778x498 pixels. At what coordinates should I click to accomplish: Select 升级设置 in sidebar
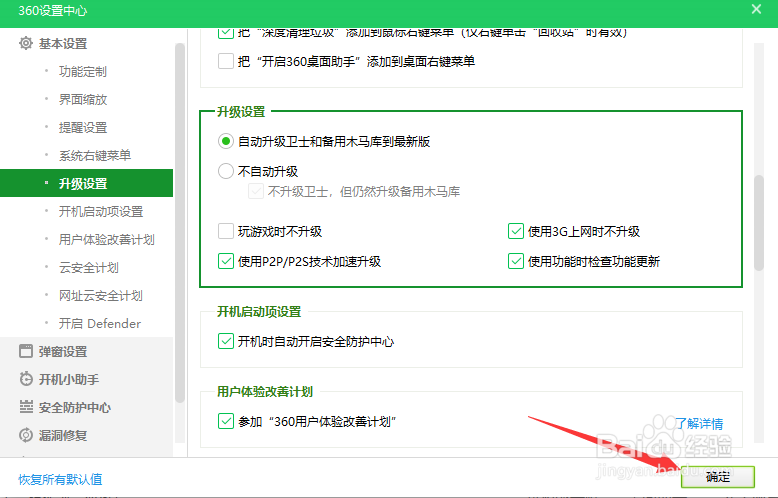click(x=86, y=183)
